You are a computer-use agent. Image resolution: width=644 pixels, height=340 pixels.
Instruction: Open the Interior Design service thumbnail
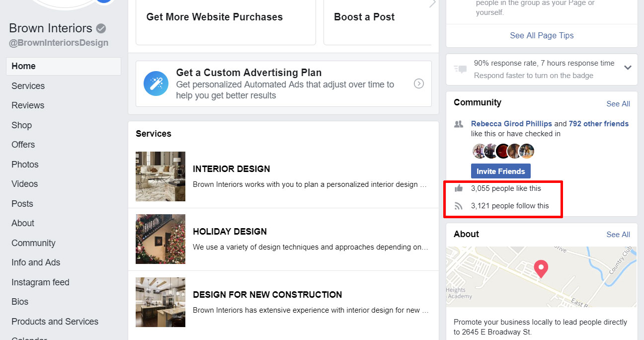[161, 176]
